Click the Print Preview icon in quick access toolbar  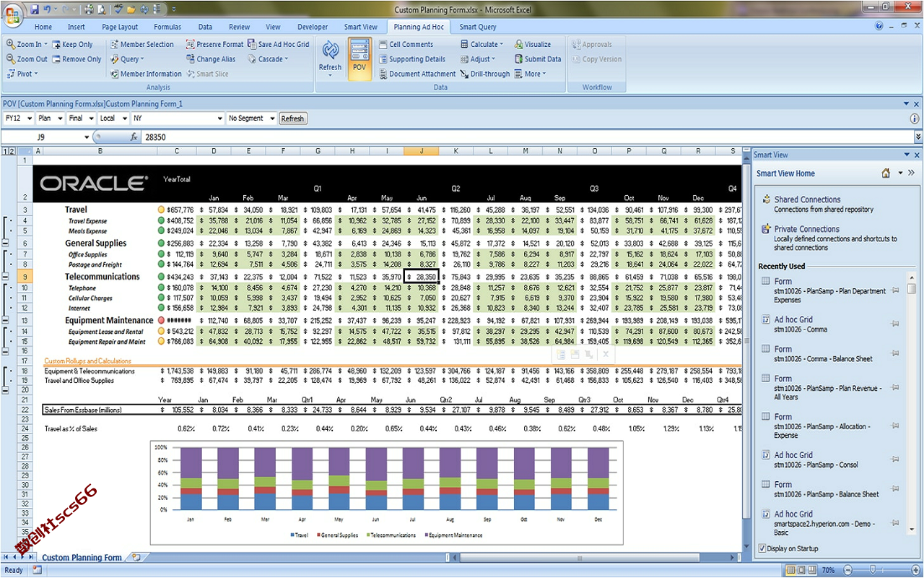pyautogui.click(x=101, y=9)
